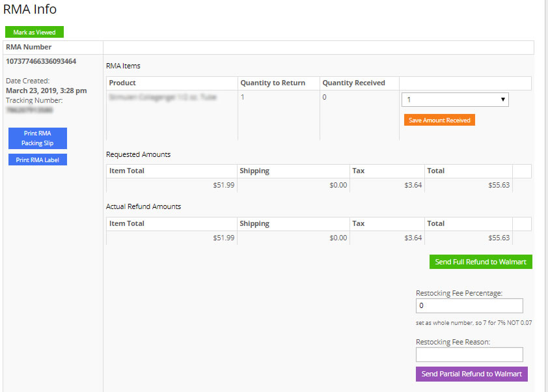Open the Quantity Received dropdown
Screen dimensions: 548x392
454,99
